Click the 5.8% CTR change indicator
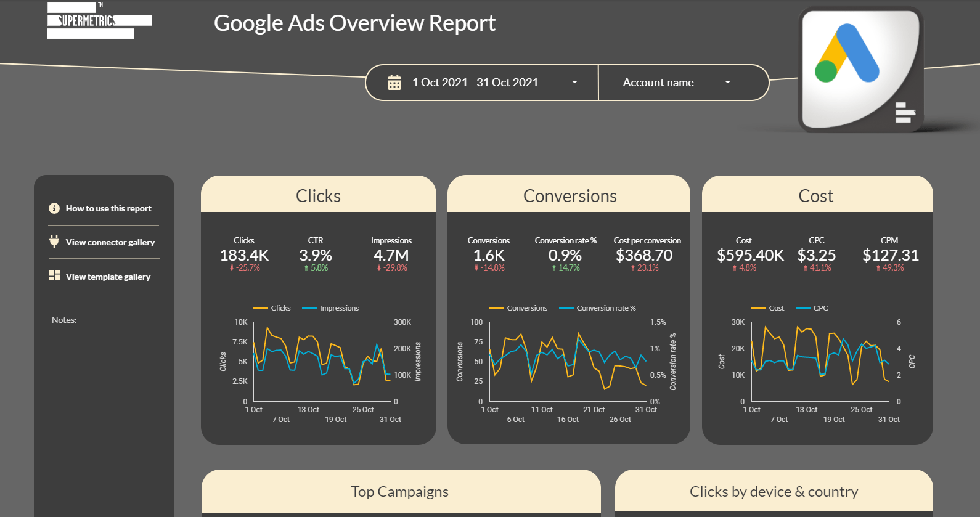 [x=316, y=268]
